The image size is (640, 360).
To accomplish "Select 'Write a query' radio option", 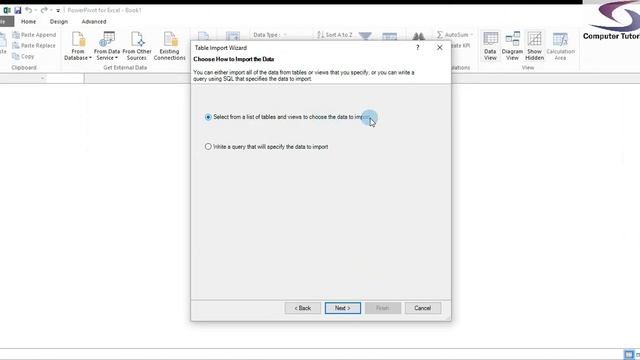I will (208, 147).
